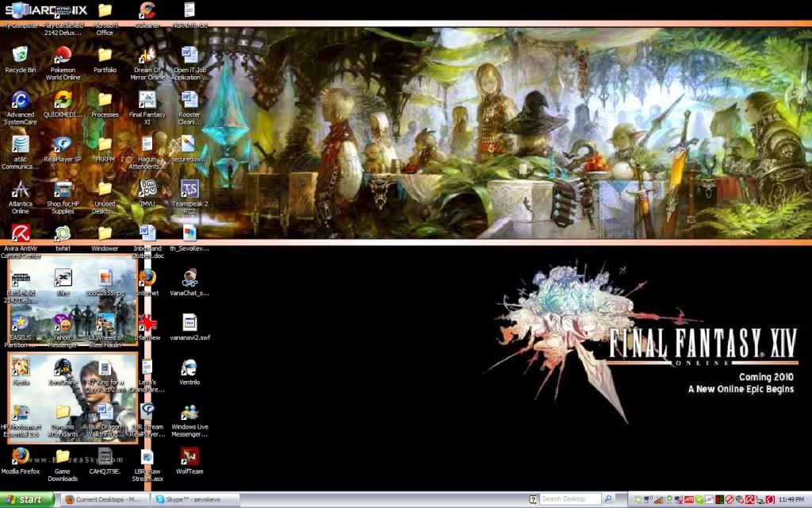Screen dimensions: 812x508
Task: Open the vananavi2.swf file
Action: point(190,322)
